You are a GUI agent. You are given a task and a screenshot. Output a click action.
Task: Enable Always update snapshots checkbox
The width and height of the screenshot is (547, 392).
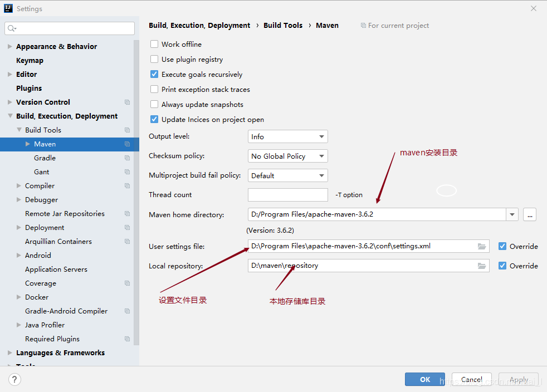click(154, 104)
